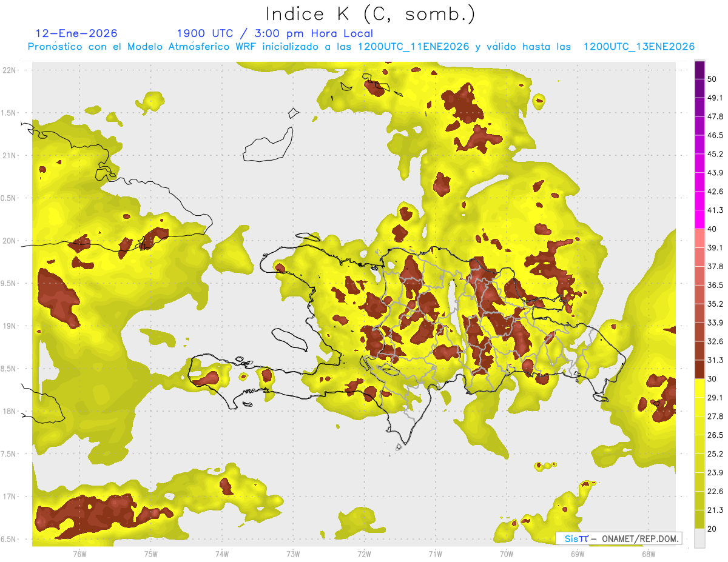This screenshot has width=728, height=562.
Task: Click the legend value '40'
Action: click(x=713, y=229)
